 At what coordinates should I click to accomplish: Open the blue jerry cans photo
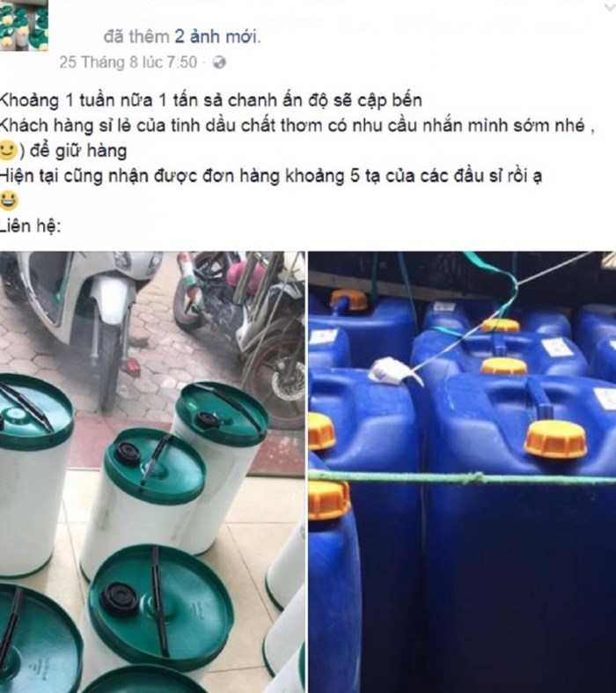(x=462, y=472)
